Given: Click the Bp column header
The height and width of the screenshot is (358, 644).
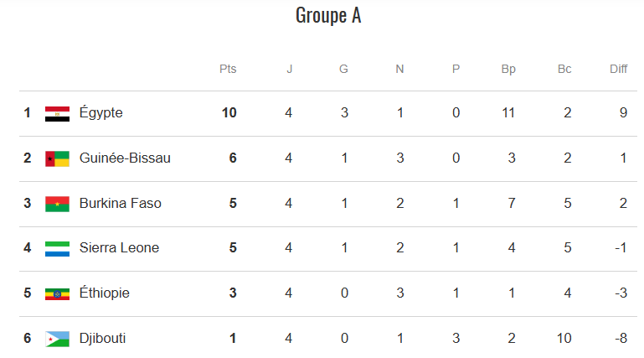Looking at the screenshot, I should [x=508, y=69].
